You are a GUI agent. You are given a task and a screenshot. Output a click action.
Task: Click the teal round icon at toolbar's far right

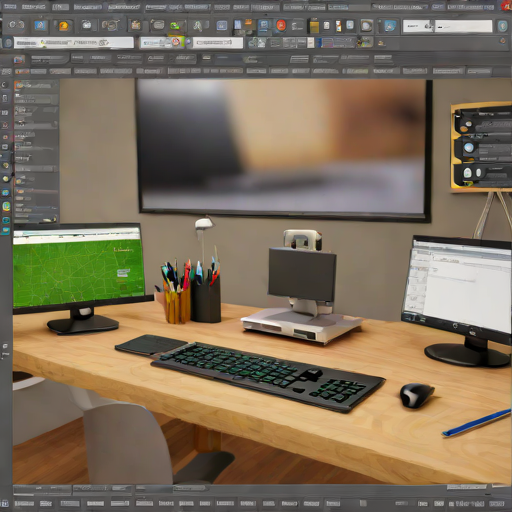click(x=502, y=26)
